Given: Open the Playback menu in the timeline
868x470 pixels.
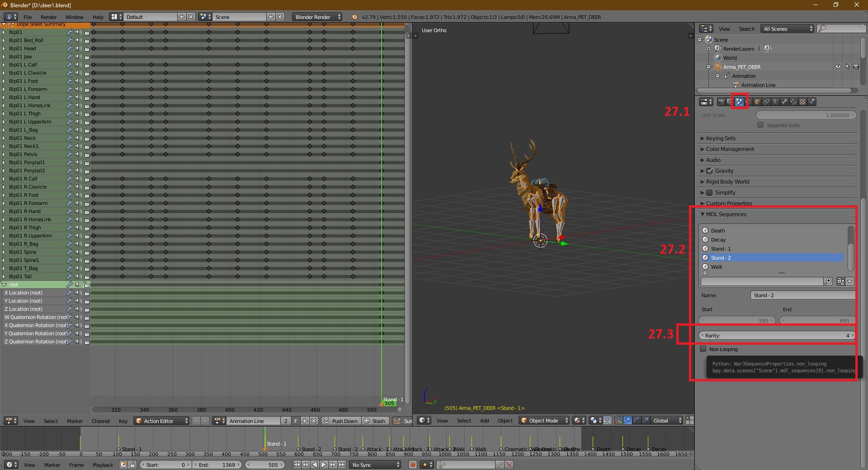Looking at the screenshot, I should [103, 465].
